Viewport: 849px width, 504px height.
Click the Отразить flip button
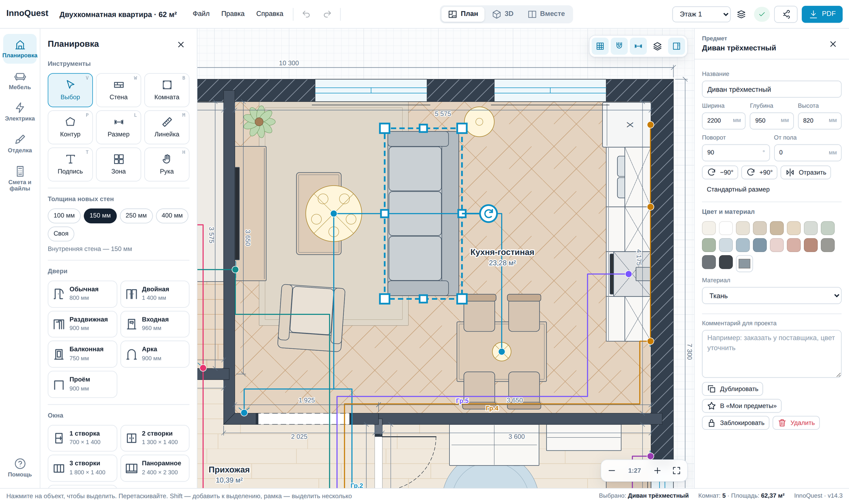(806, 172)
